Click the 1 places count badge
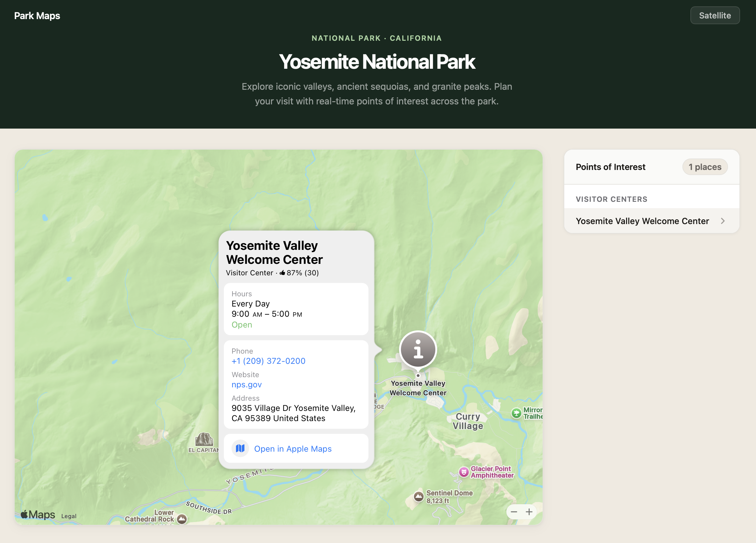Screen dimensions: 756x543 pyautogui.click(x=705, y=167)
